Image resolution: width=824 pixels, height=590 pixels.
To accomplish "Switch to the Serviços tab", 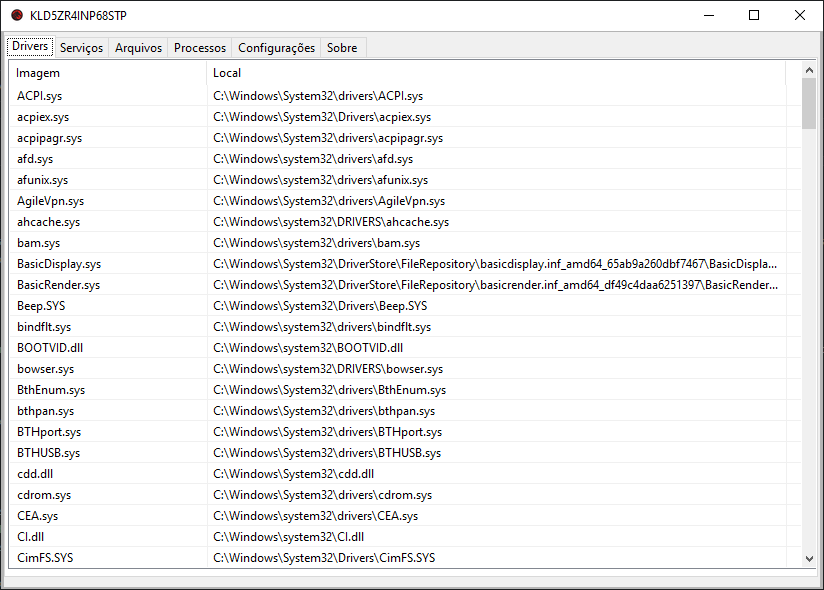I will pos(81,46).
